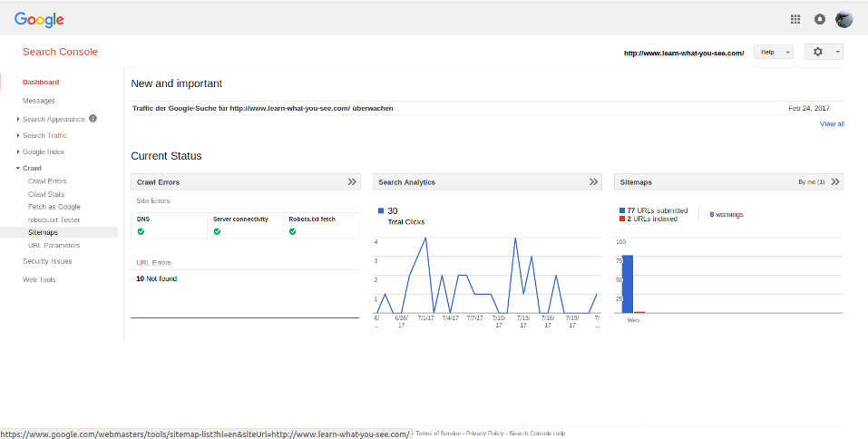Expand the Google Index menu arrow

(x=18, y=151)
